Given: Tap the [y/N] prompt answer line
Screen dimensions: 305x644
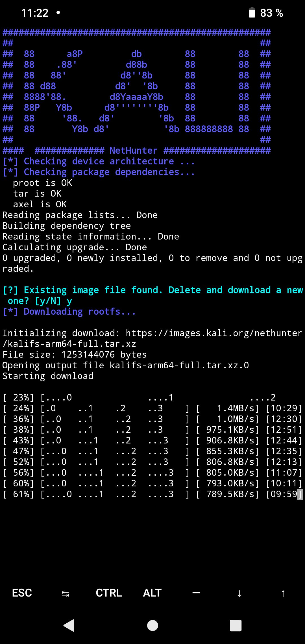Looking at the screenshot, I should pyautogui.click(x=40, y=301).
